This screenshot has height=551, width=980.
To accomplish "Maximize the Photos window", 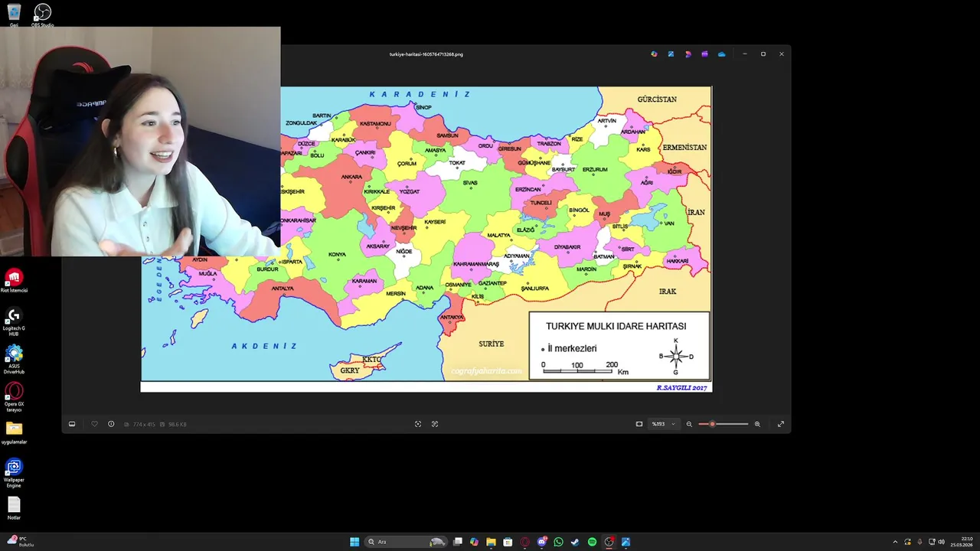I will pos(763,54).
